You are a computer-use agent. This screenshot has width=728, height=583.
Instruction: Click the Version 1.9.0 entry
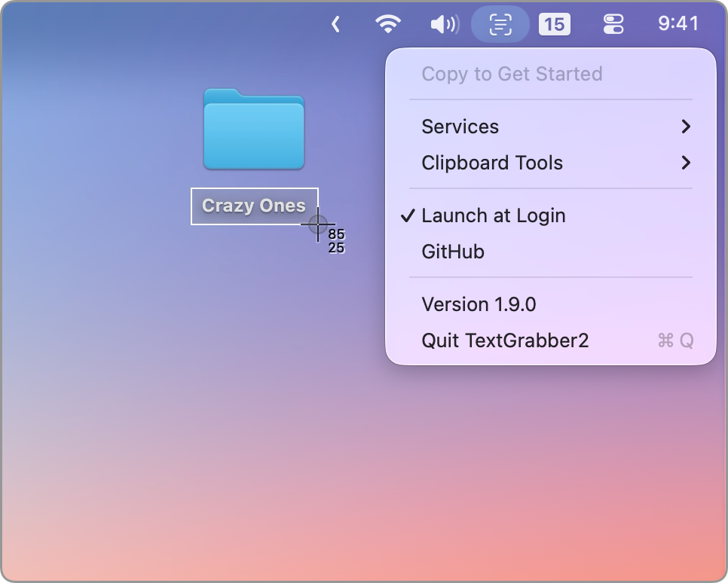[479, 304]
